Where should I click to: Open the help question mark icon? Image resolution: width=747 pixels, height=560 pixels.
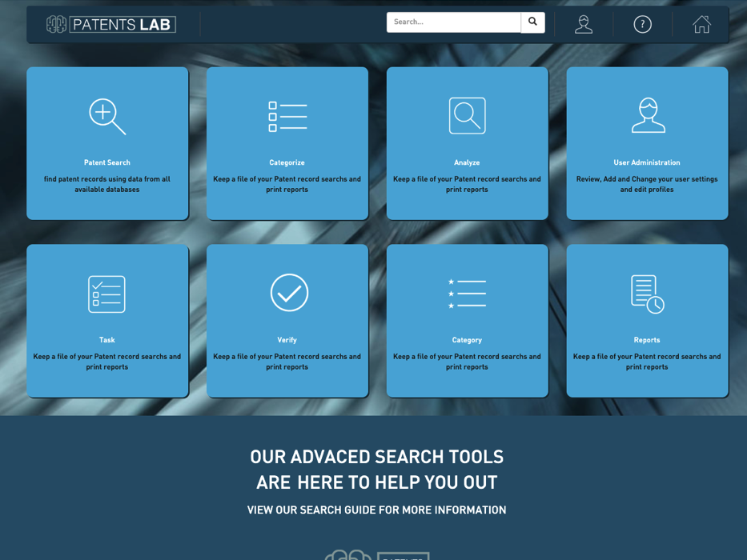(x=643, y=24)
